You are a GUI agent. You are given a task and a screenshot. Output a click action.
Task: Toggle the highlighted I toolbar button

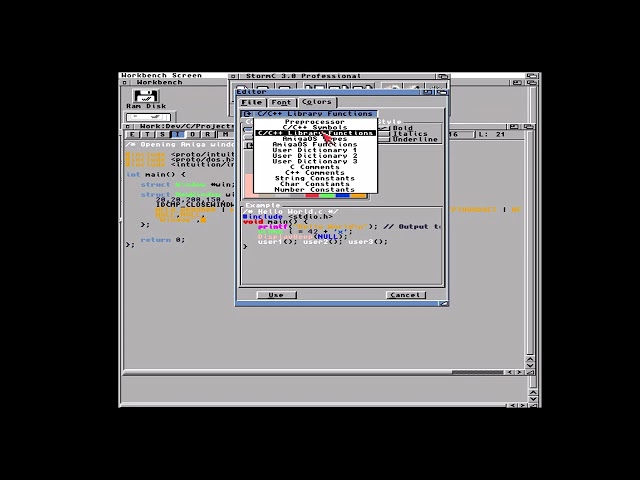177,134
